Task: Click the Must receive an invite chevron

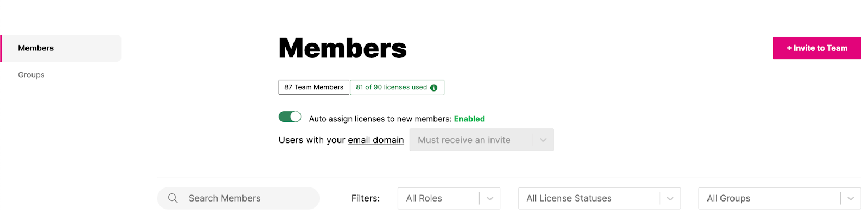Action: click(543, 140)
